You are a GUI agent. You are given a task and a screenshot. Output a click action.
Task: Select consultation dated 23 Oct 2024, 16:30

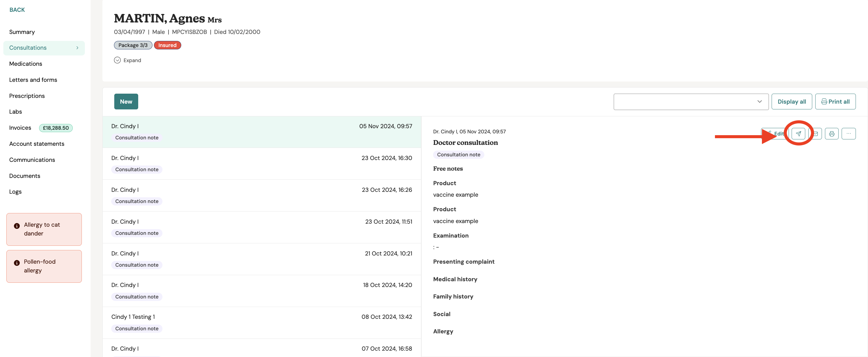(262, 164)
